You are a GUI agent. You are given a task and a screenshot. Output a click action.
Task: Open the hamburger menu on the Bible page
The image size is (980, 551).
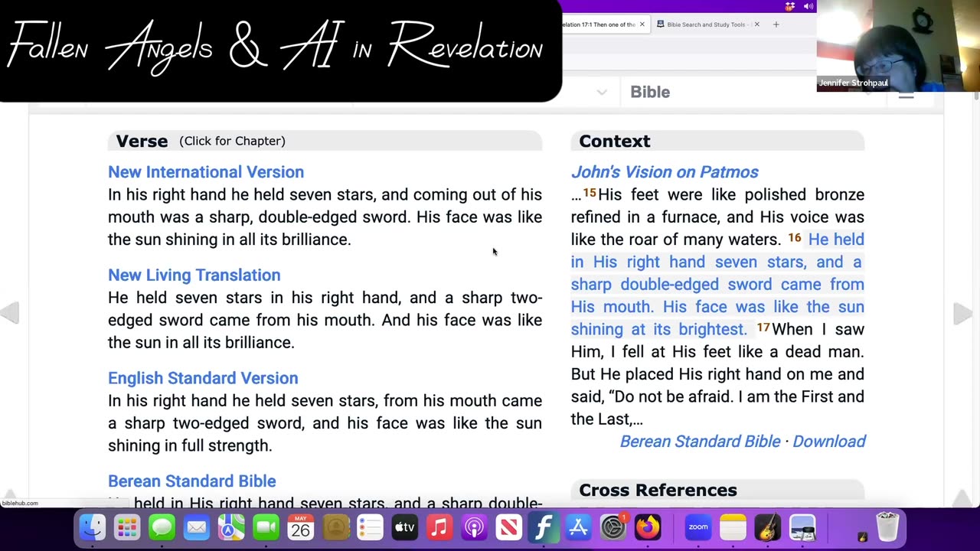[906, 96]
